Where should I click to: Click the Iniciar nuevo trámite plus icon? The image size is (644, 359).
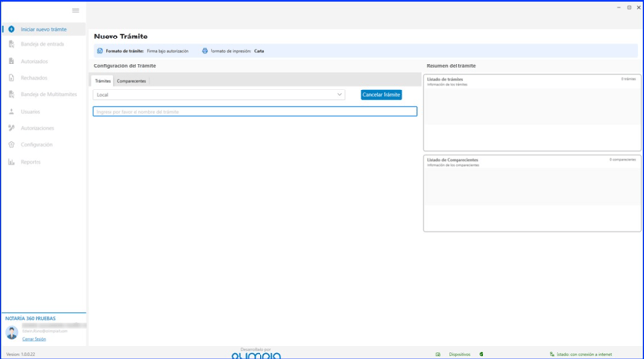(x=12, y=29)
